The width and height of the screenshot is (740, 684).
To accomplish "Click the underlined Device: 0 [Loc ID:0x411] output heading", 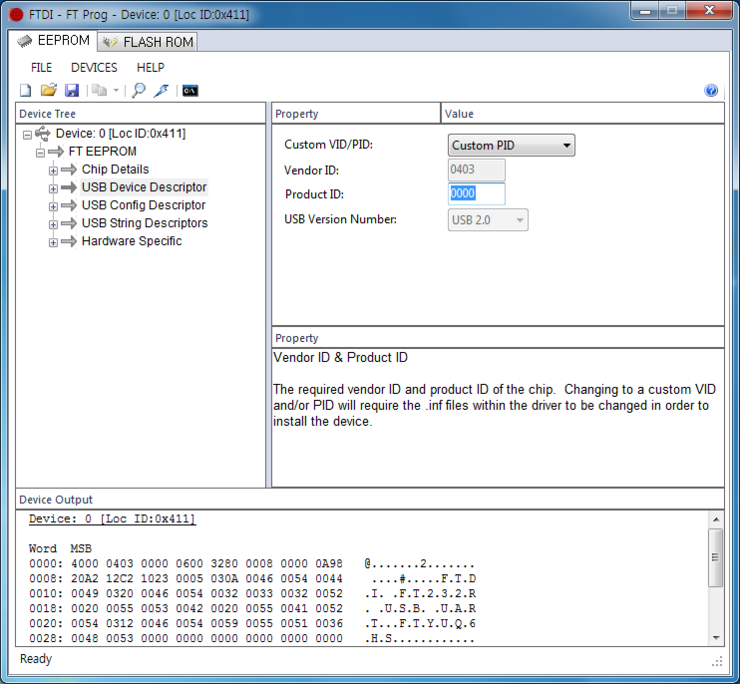I will coord(112,519).
